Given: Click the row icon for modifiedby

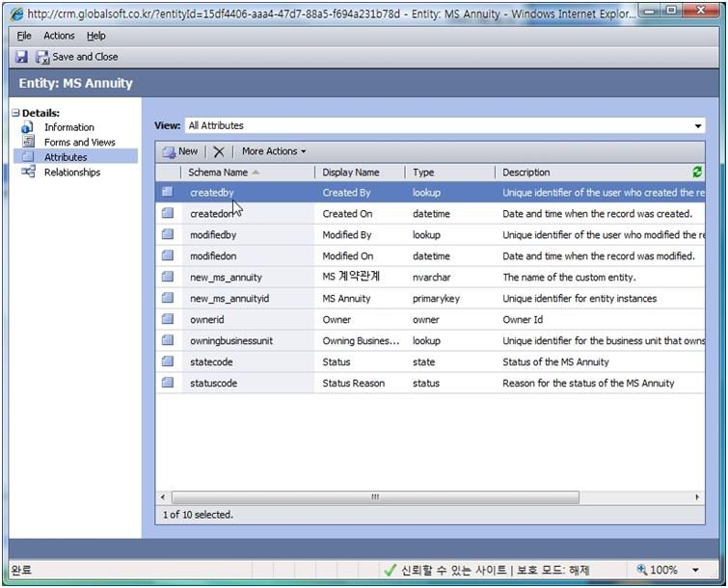Looking at the screenshot, I should click(x=168, y=234).
